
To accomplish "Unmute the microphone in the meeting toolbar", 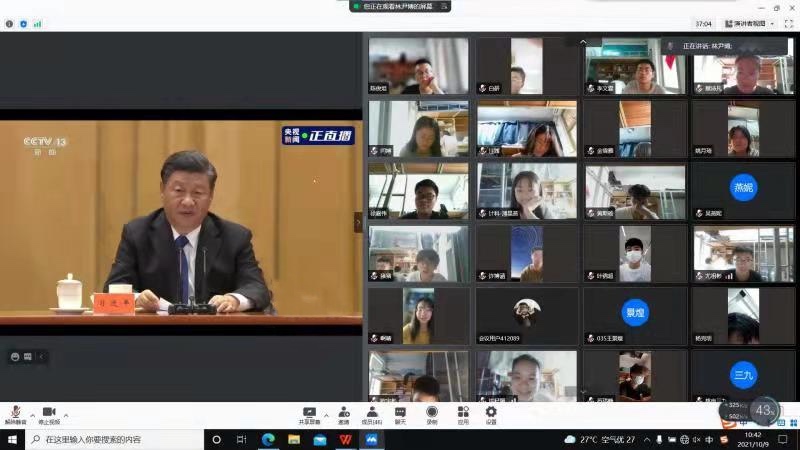I will 15,413.
